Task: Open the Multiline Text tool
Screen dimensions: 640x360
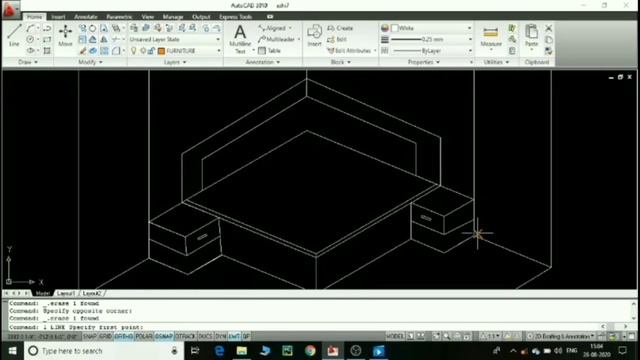Action: click(x=240, y=39)
